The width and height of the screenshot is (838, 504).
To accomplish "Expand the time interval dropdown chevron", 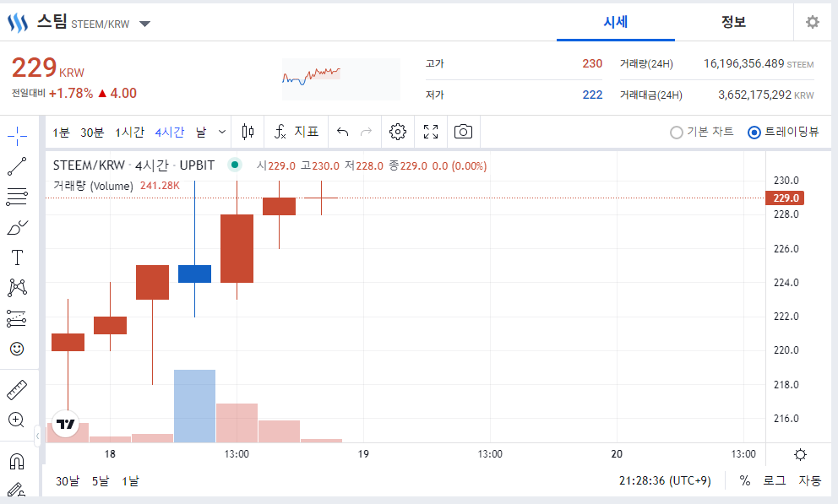I will 222,132.
